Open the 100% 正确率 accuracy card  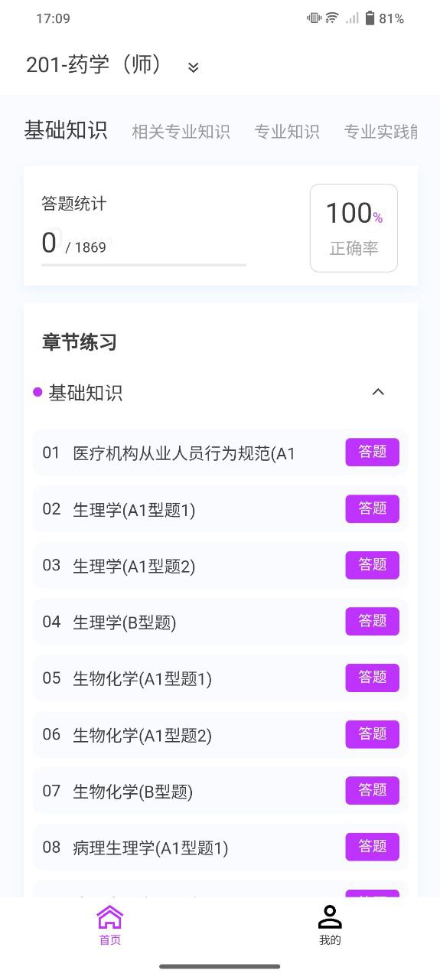point(354,228)
